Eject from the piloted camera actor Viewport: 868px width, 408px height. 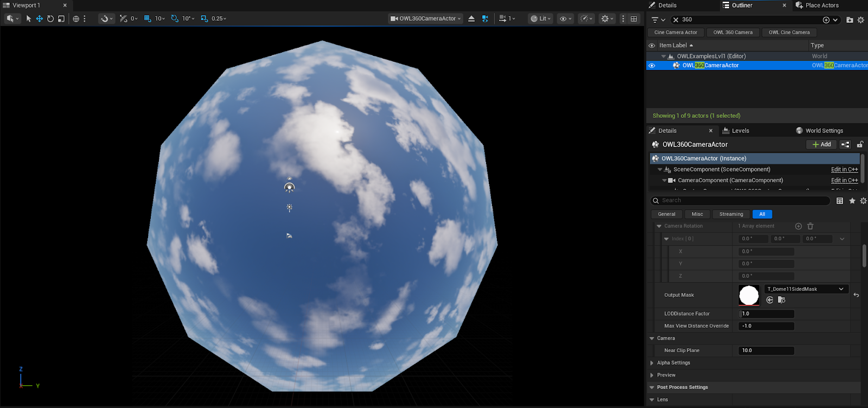click(x=471, y=18)
